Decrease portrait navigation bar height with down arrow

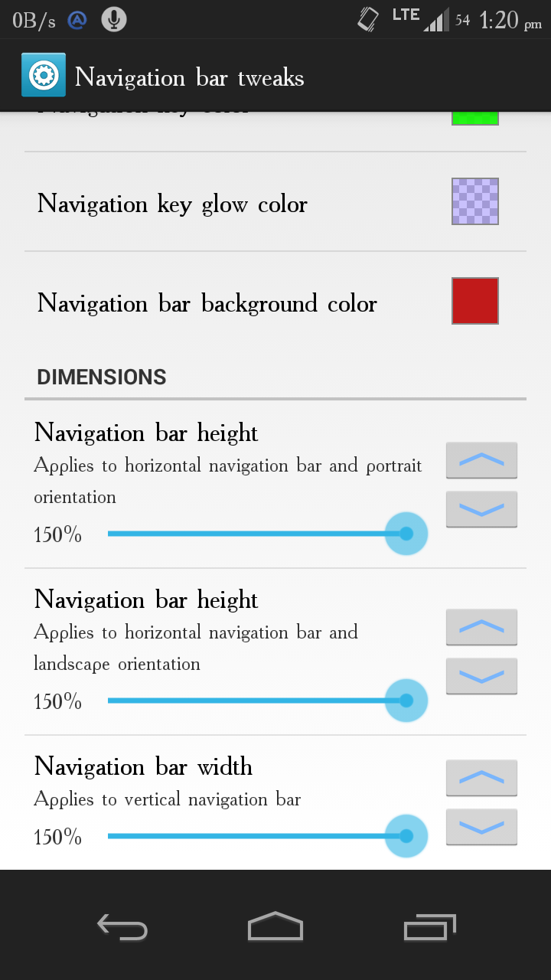click(481, 509)
